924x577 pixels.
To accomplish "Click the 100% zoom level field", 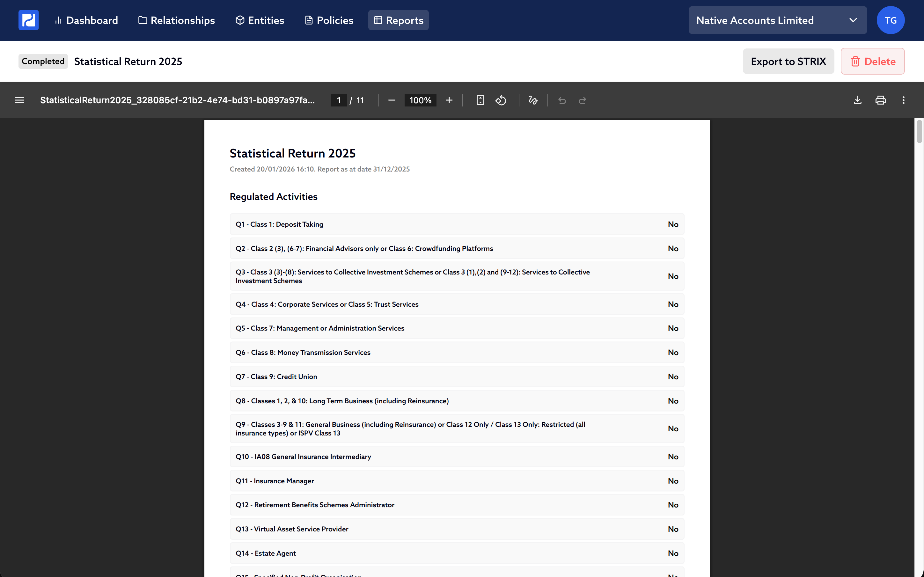I will [420, 100].
